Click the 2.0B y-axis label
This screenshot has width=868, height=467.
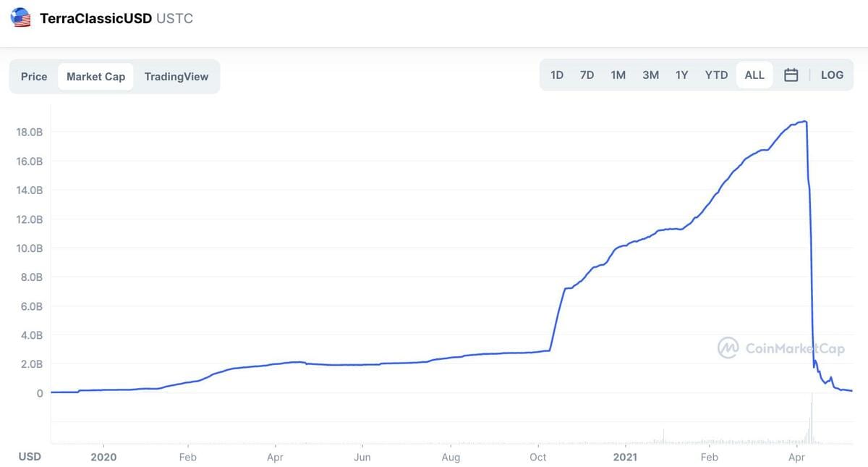tap(31, 364)
